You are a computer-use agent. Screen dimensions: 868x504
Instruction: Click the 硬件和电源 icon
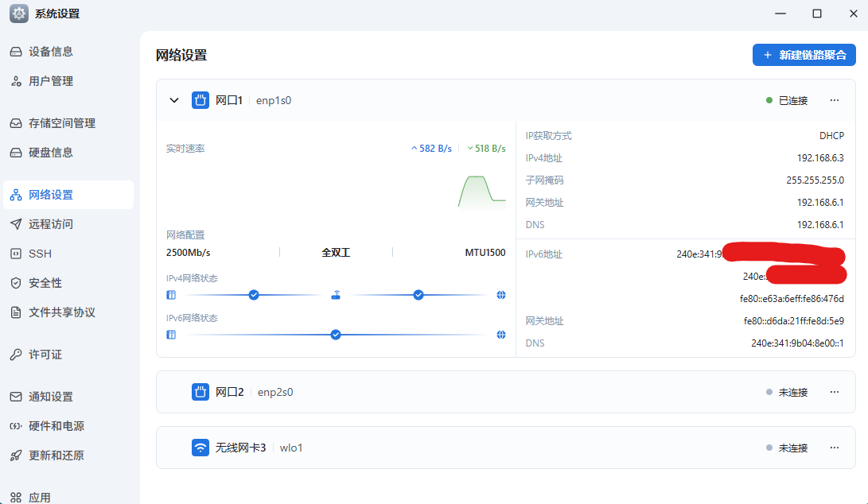tap(16, 426)
